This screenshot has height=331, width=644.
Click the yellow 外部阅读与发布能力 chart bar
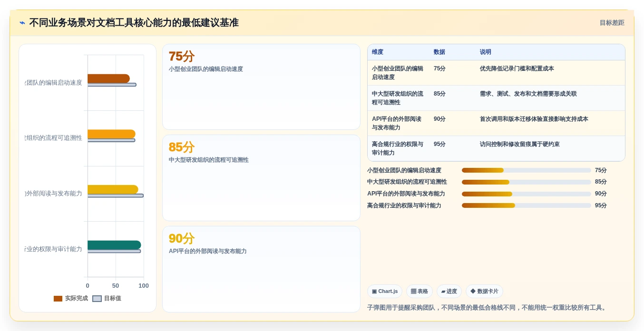tap(113, 189)
